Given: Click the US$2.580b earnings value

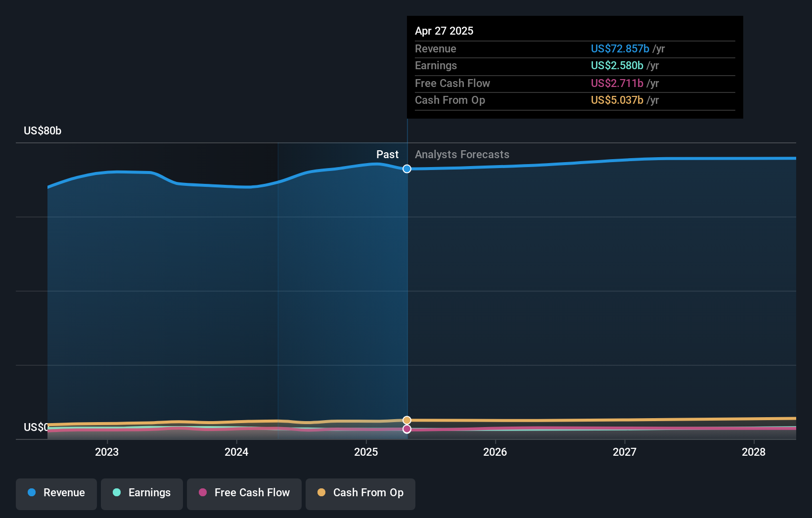Looking at the screenshot, I should 617,65.
